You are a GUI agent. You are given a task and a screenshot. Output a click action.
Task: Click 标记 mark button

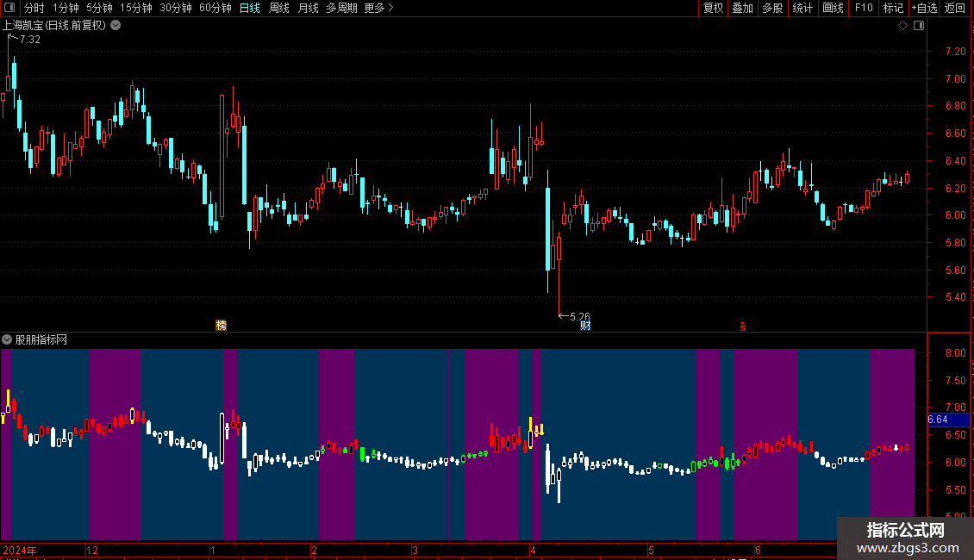[893, 8]
